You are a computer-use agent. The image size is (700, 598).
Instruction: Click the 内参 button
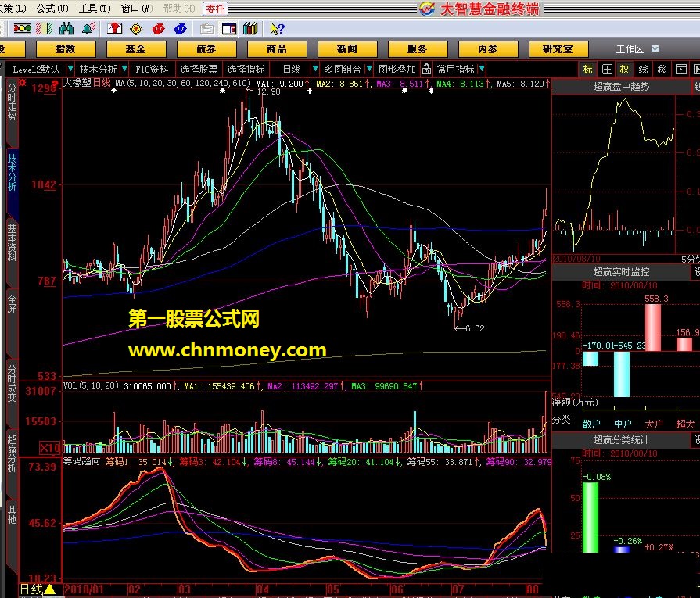[488, 48]
